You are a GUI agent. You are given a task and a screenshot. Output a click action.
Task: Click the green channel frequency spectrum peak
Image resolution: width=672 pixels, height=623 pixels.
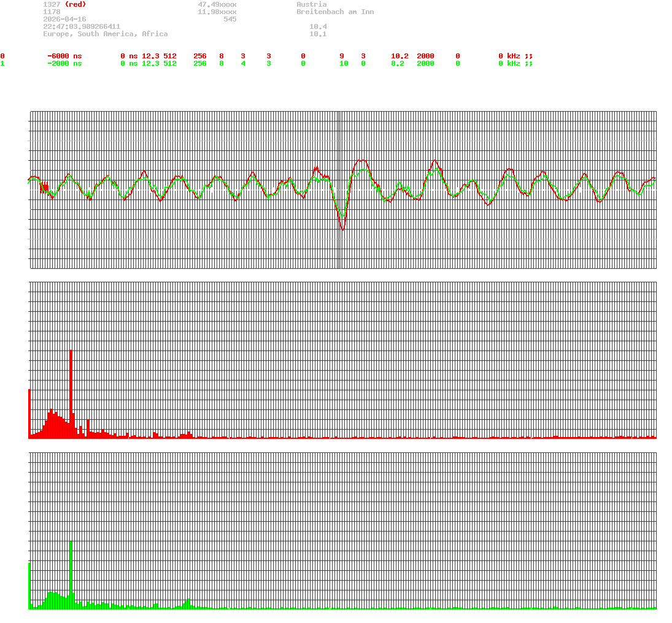tap(71, 565)
